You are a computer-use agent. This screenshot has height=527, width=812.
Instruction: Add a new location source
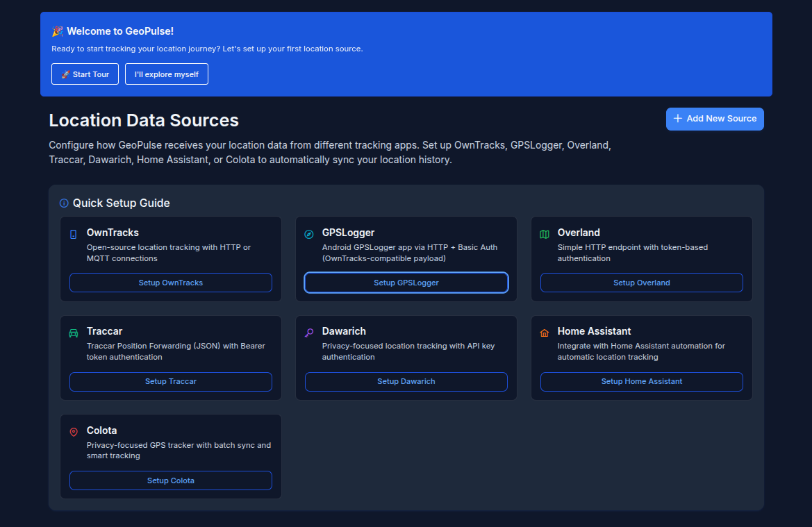(x=715, y=119)
